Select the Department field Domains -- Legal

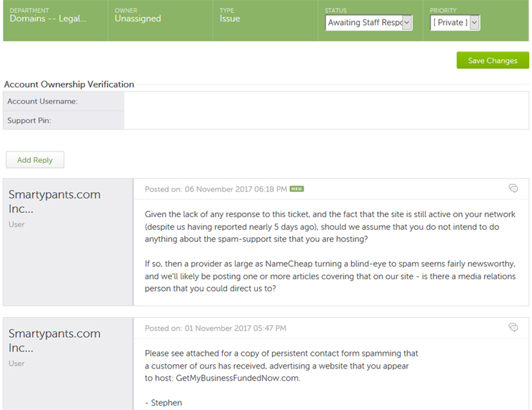pyautogui.click(x=48, y=19)
